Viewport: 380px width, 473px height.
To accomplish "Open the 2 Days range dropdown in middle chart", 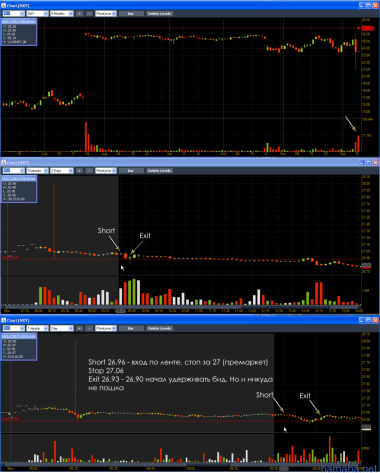I will (62, 171).
